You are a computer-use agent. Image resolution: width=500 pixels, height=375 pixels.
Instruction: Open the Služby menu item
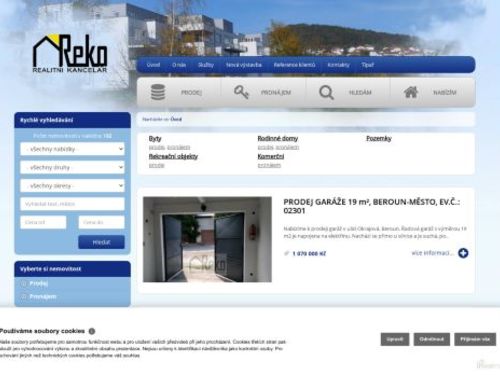click(x=206, y=65)
